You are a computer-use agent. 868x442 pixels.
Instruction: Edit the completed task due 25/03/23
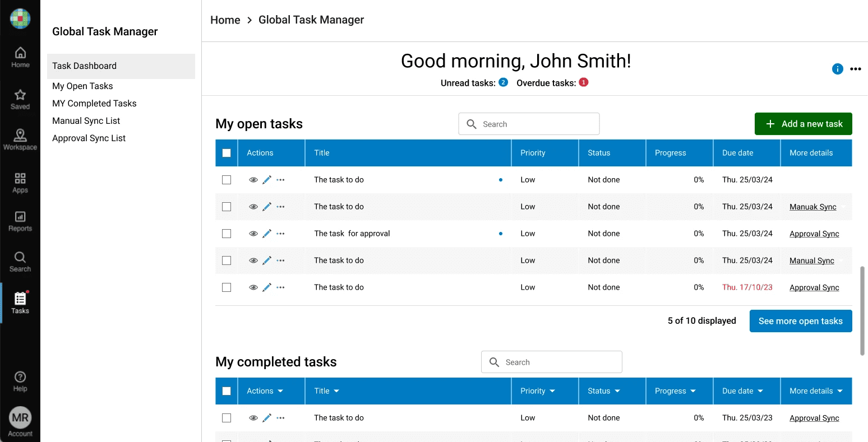(267, 418)
